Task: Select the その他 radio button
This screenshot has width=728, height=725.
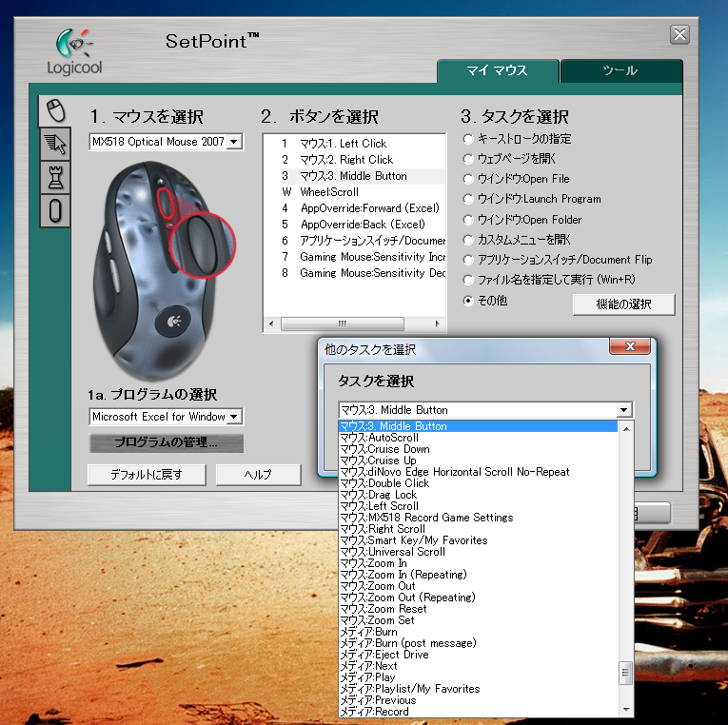Action: click(468, 301)
